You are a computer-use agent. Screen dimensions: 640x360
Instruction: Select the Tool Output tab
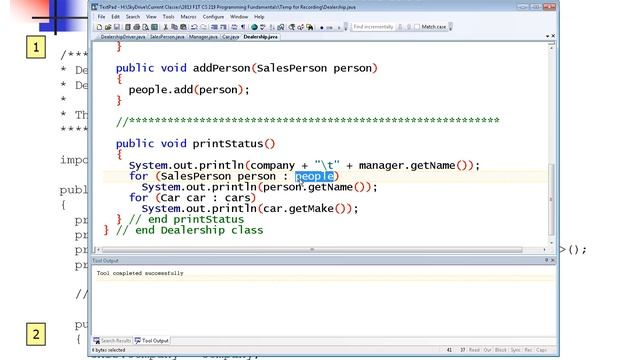coord(152,340)
